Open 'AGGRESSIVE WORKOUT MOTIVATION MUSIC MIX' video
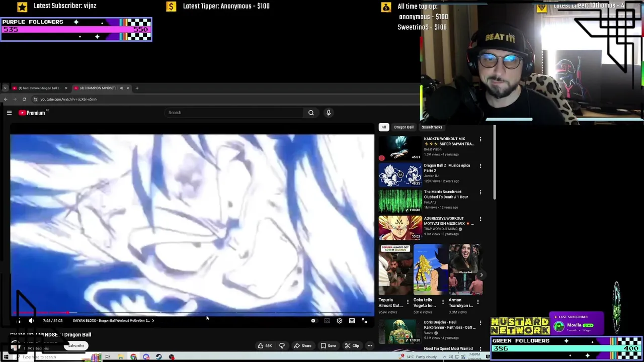644x362 pixels. click(x=400, y=228)
